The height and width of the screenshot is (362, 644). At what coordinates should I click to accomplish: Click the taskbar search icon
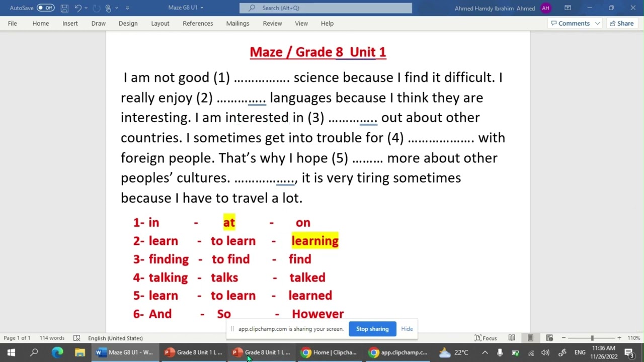tap(34, 352)
